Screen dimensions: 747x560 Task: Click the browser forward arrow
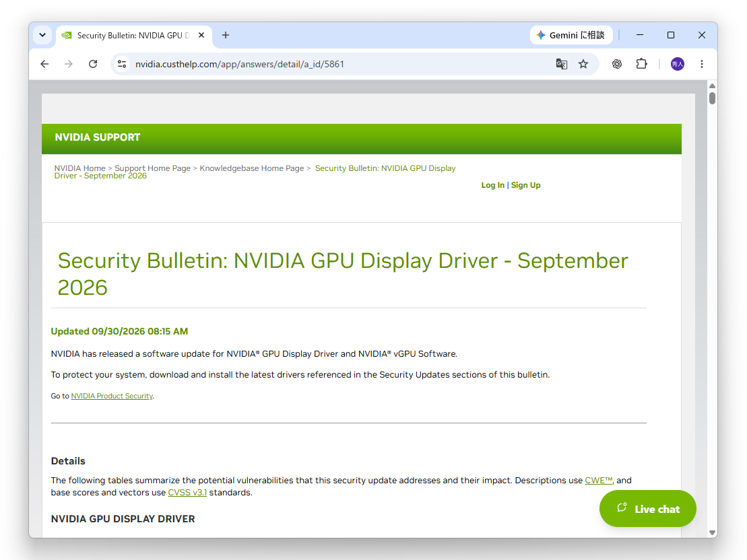(69, 64)
